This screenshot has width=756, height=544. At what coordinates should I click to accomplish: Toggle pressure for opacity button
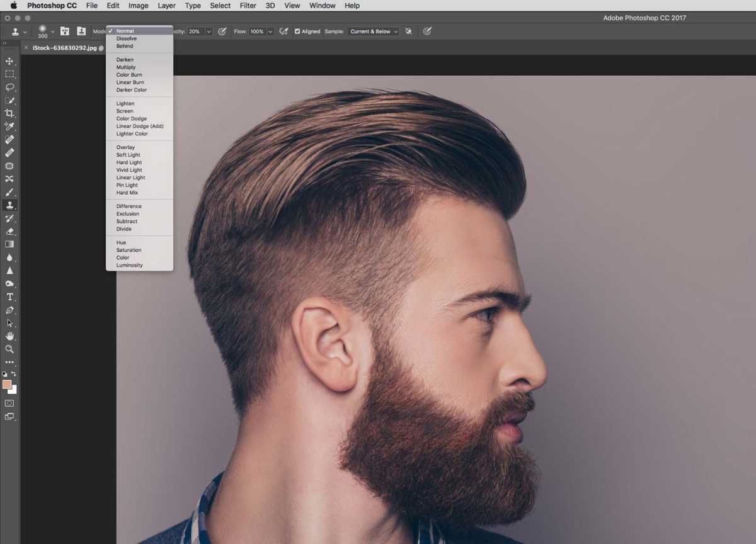point(222,31)
